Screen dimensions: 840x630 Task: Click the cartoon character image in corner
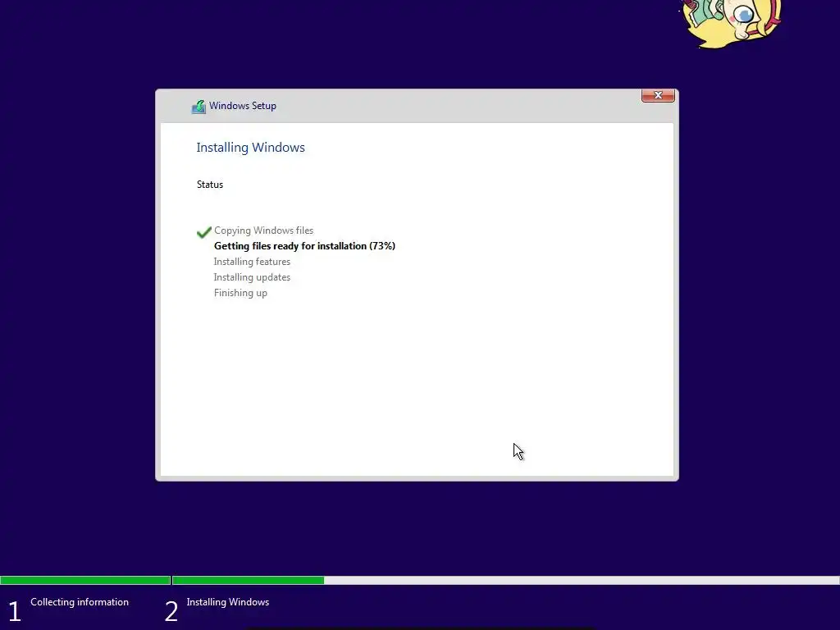(731, 22)
